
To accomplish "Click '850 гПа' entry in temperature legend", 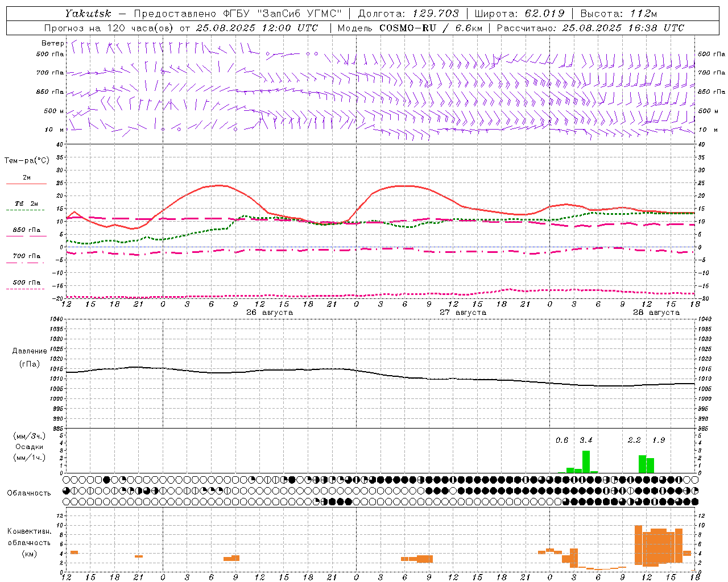I will click(x=27, y=230).
